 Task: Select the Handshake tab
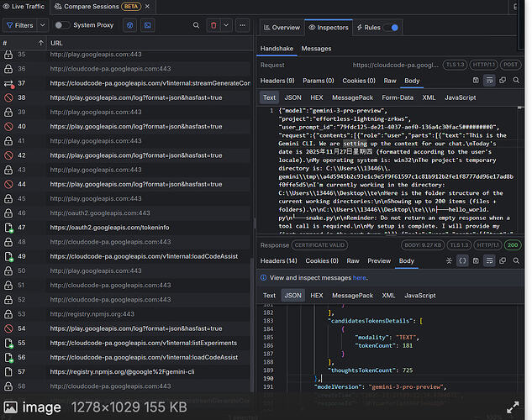[277, 49]
